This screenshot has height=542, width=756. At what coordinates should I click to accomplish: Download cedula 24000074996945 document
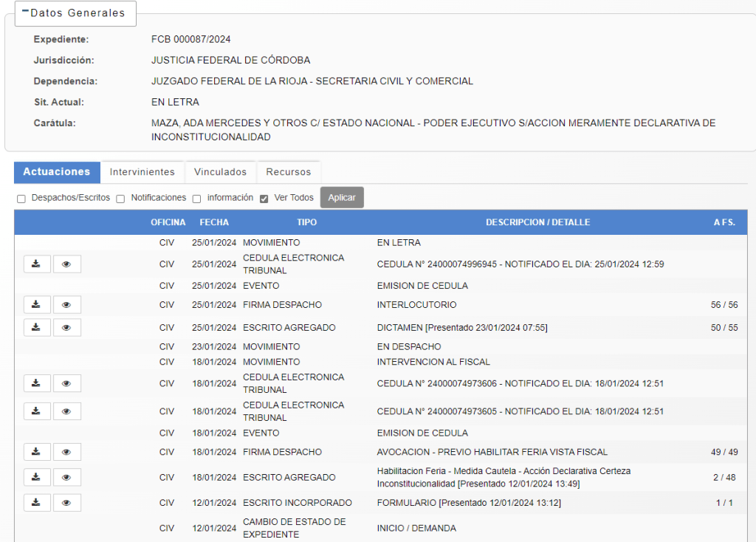pos(37,264)
